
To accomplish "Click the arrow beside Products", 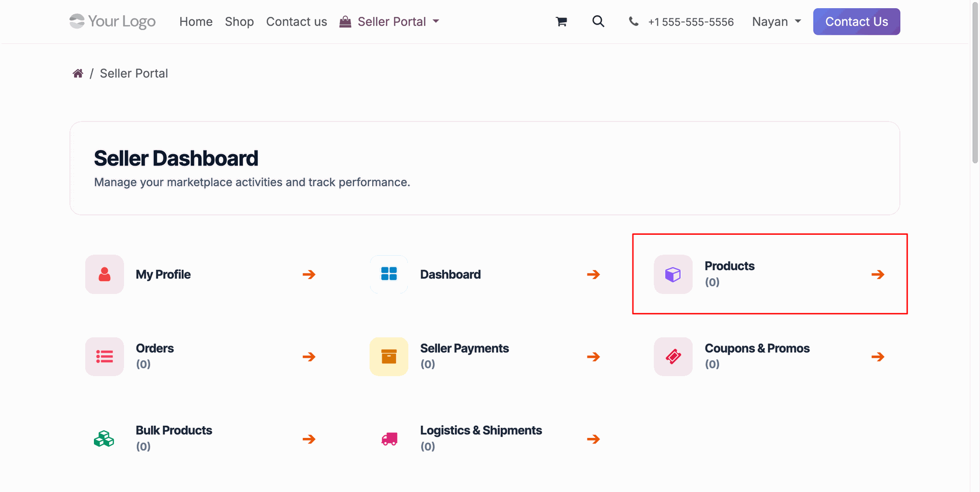I will pyautogui.click(x=878, y=275).
